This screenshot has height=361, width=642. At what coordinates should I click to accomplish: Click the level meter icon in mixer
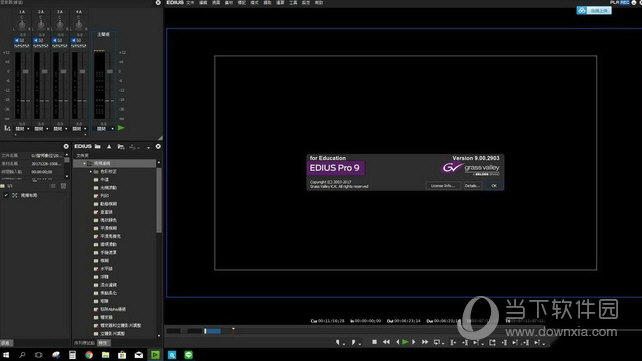pos(7,128)
